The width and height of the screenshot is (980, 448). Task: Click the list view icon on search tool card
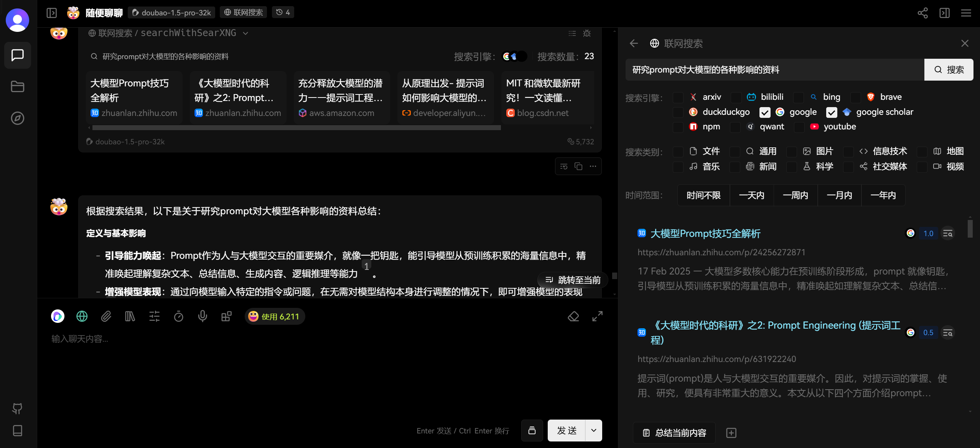click(572, 33)
